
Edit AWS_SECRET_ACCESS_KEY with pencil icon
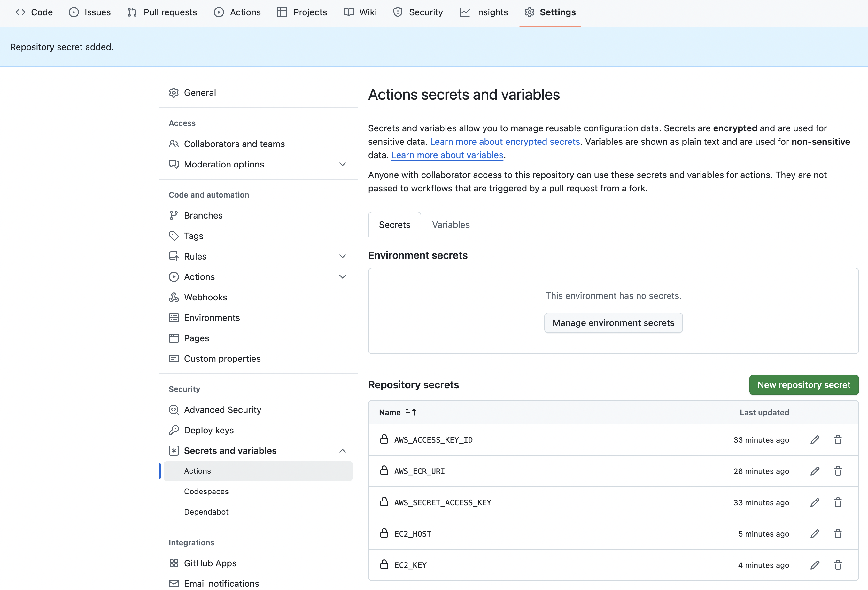[x=815, y=502]
